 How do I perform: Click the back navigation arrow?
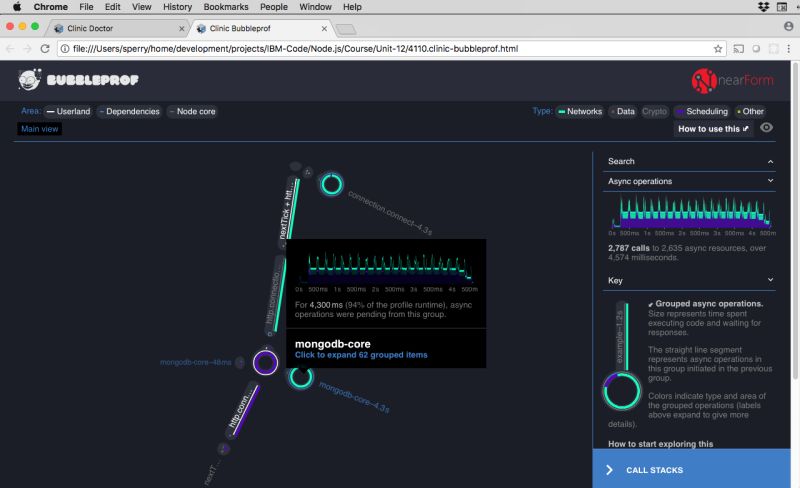point(10,49)
